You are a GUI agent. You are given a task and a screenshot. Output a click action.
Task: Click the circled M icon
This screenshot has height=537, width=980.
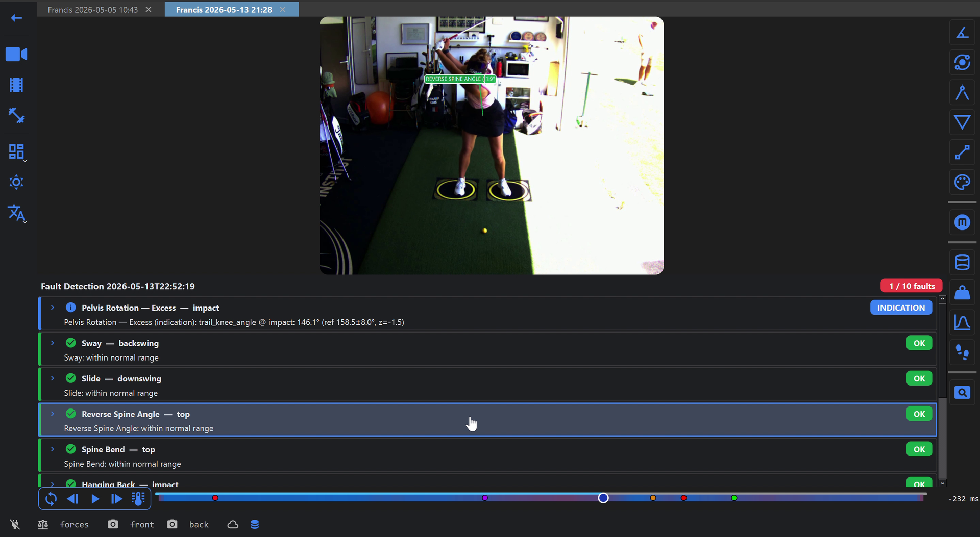coord(962,222)
